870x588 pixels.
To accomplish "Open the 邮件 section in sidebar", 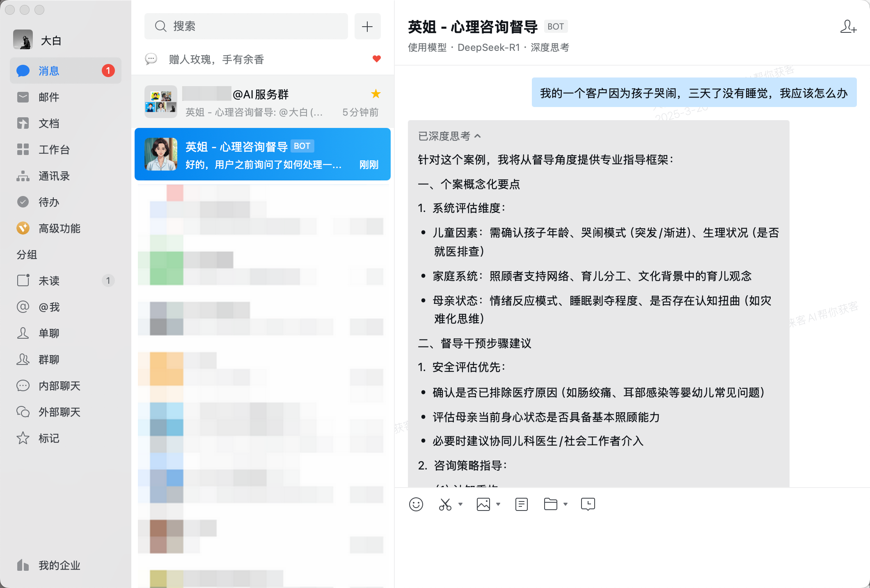I will 49,97.
